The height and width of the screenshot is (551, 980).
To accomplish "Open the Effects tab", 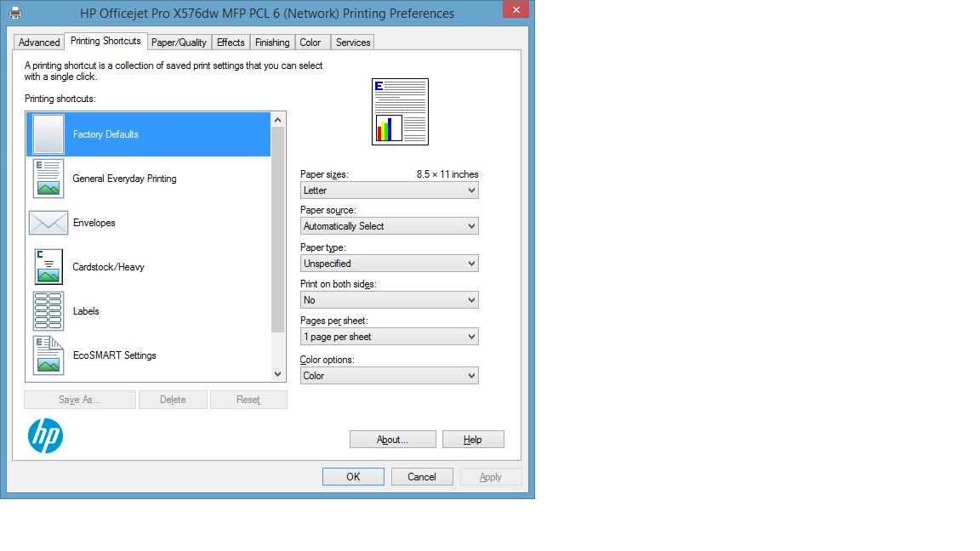I will (x=231, y=43).
